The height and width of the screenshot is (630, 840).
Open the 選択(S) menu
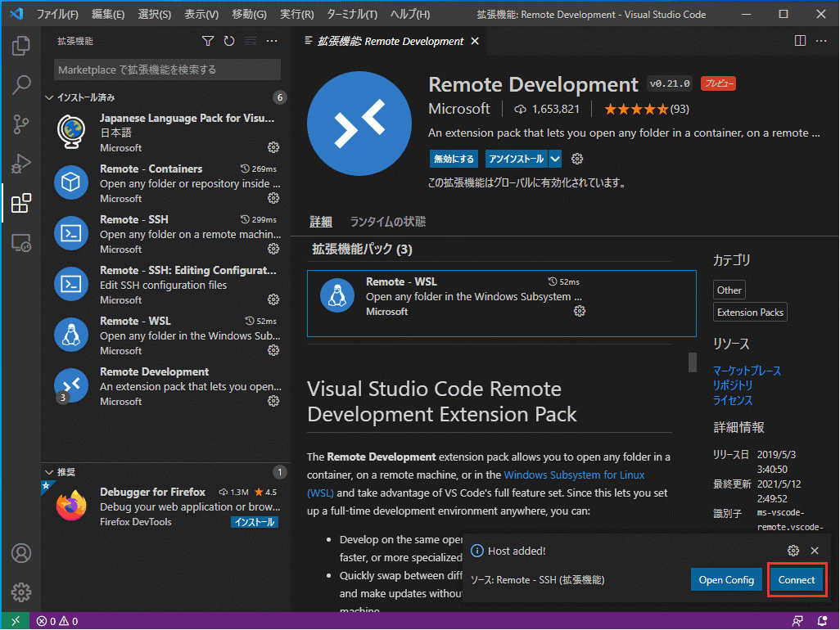[154, 15]
